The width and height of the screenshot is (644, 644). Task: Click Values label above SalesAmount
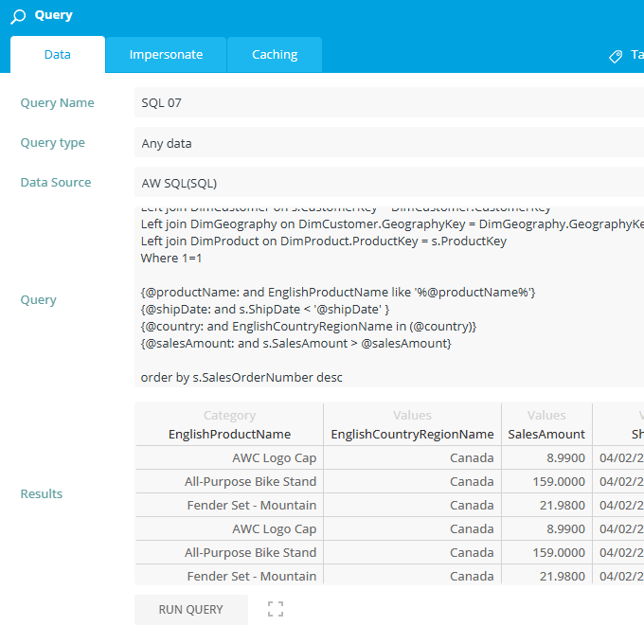546,415
